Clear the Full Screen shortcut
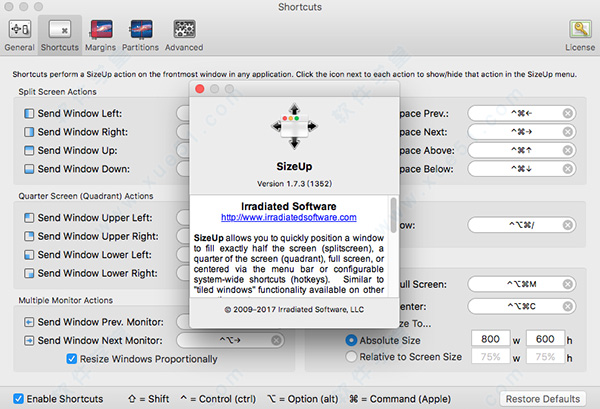This screenshot has width=600, height=409. [568, 284]
